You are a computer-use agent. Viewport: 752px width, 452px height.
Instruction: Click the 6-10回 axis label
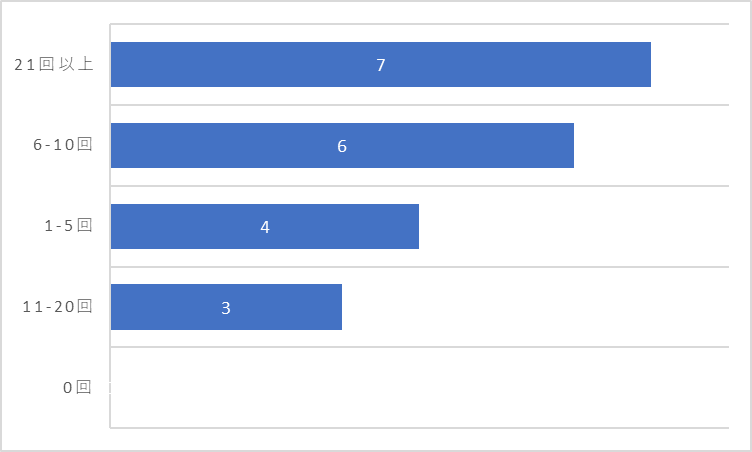point(62,144)
